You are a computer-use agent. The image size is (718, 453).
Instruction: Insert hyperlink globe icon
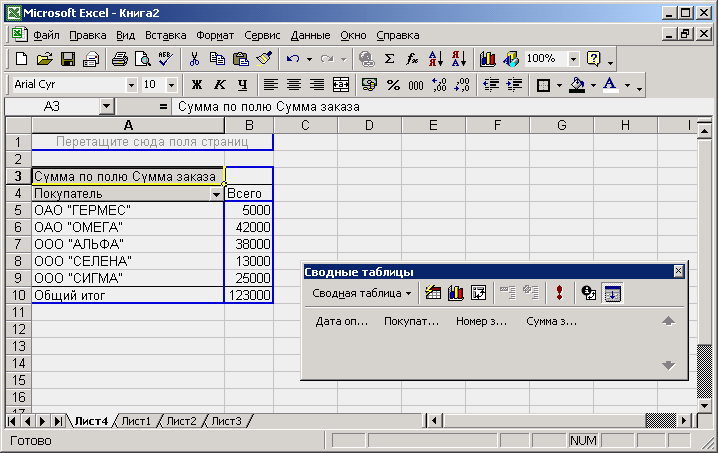click(366, 59)
